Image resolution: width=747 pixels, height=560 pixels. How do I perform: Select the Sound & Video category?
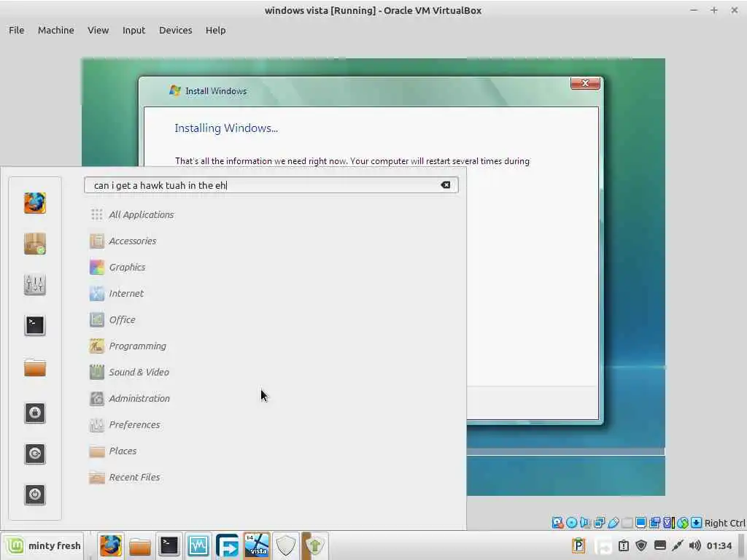(130, 372)
